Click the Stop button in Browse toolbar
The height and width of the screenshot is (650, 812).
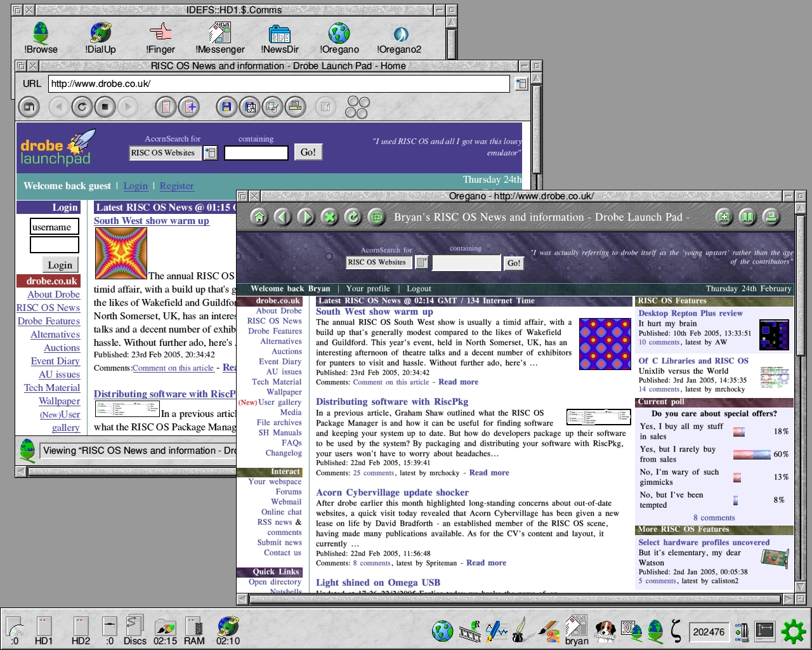click(x=105, y=107)
